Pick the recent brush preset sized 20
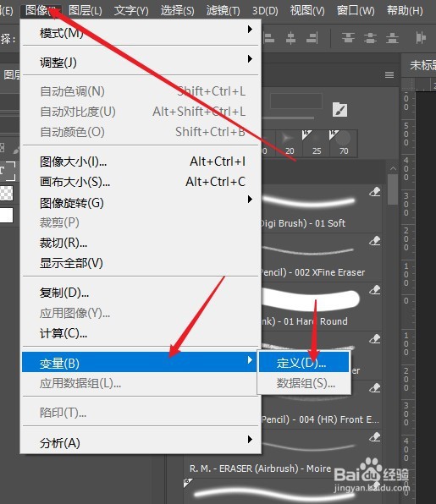Viewport: 436px width, 504px height. (290, 144)
